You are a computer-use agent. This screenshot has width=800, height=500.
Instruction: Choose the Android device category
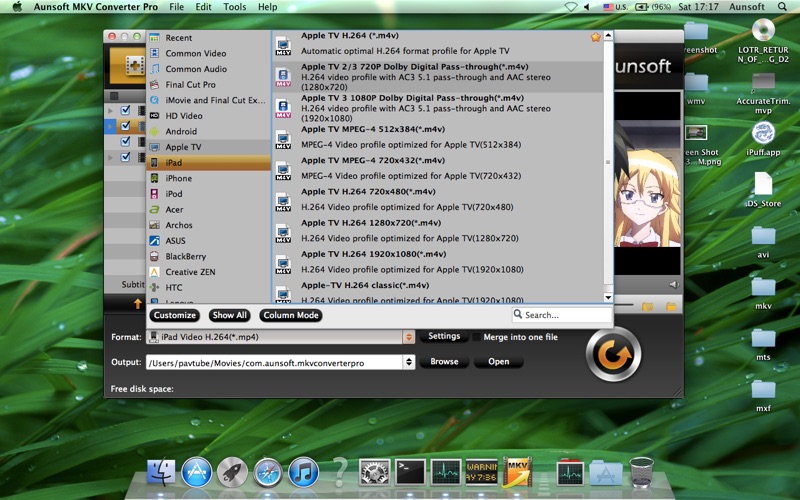[181, 131]
